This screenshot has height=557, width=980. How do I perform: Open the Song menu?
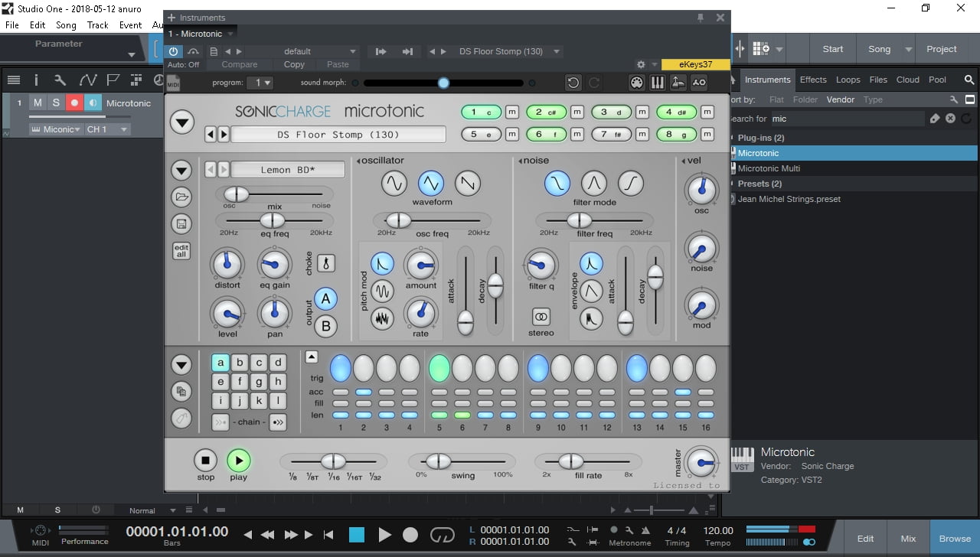point(66,25)
